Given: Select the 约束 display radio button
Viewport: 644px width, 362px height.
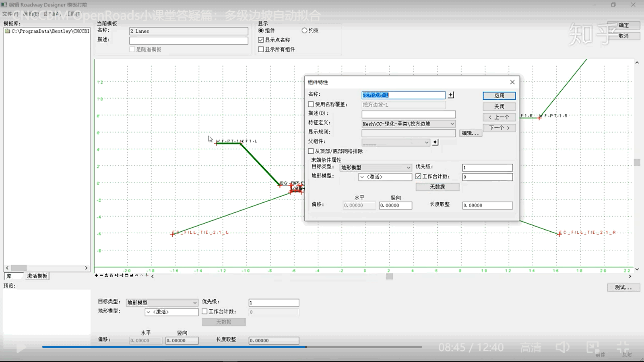Looking at the screenshot, I should pos(304,31).
